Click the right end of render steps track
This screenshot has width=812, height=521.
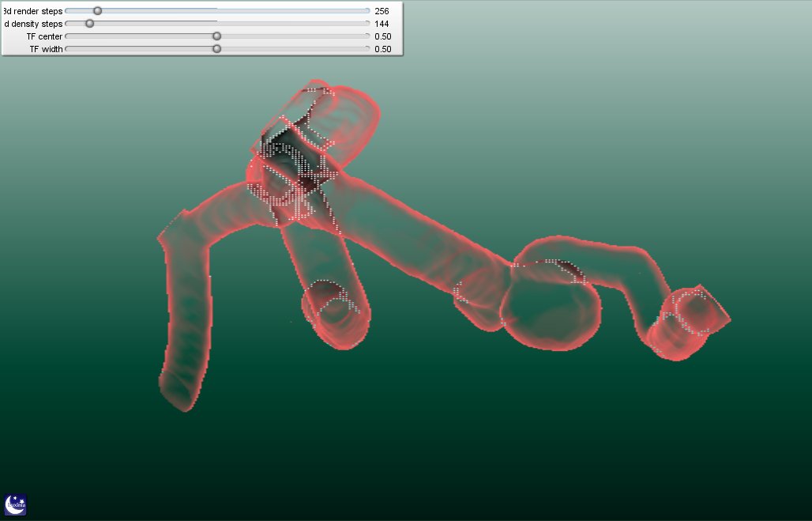(x=367, y=11)
